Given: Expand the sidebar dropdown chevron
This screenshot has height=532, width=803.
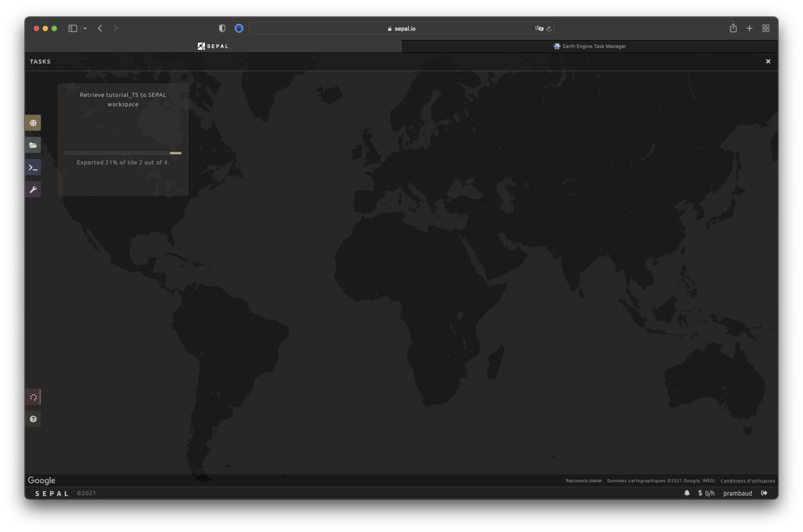Looking at the screenshot, I should 85,28.
